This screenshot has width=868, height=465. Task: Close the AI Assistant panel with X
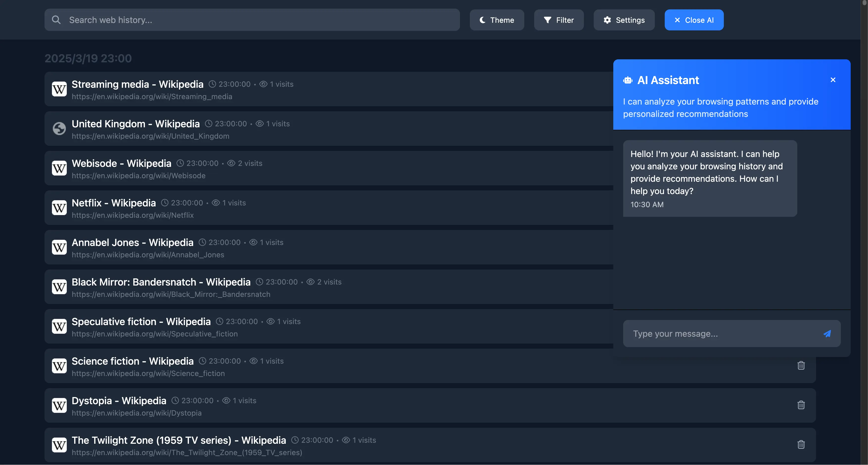coord(833,80)
